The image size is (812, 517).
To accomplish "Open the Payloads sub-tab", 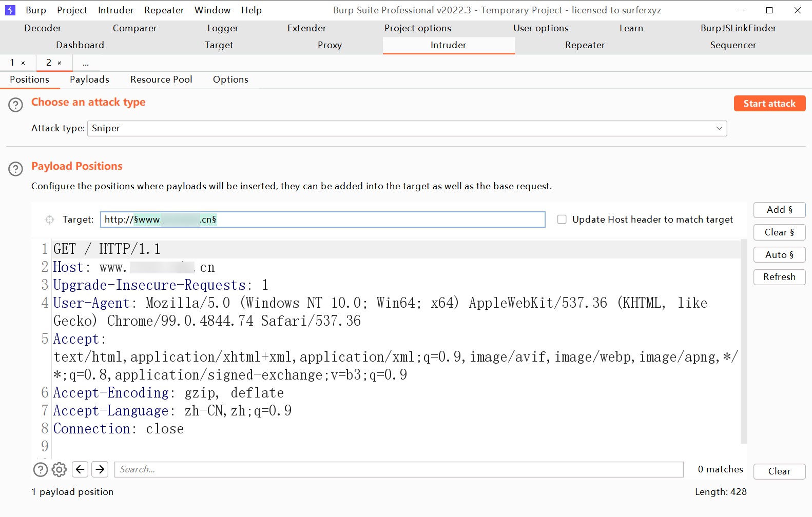I will click(90, 79).
